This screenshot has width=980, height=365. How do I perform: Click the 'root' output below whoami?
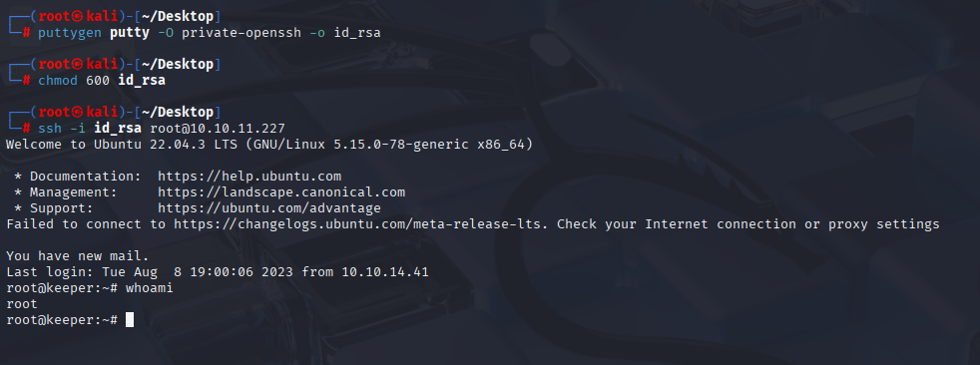tap(22, 304)
